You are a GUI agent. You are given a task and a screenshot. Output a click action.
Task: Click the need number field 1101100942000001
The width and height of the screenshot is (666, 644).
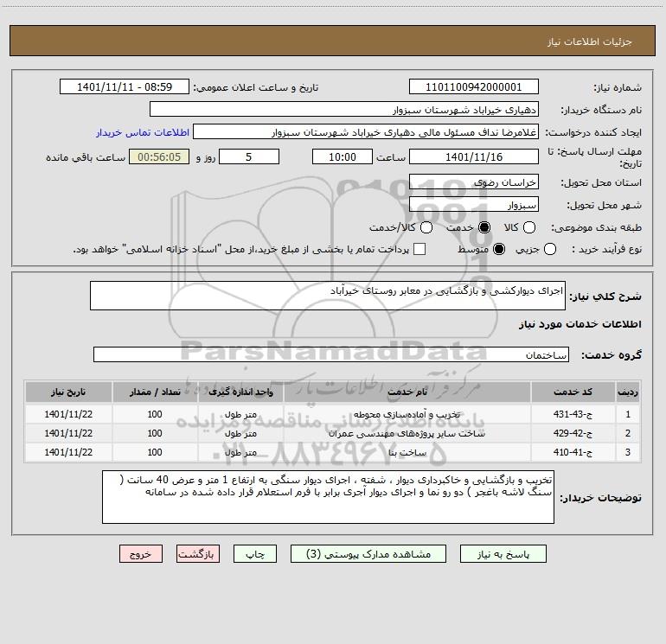click(x=474, y=87)
